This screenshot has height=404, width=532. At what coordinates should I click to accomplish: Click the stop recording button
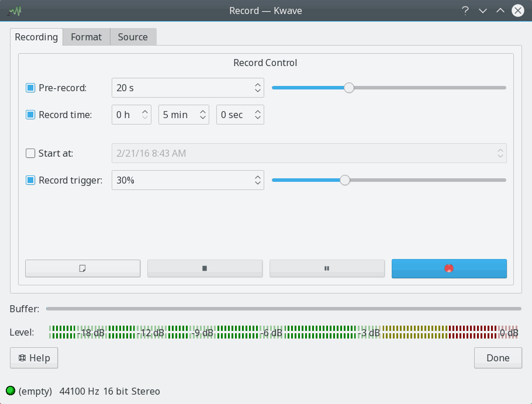205,269
